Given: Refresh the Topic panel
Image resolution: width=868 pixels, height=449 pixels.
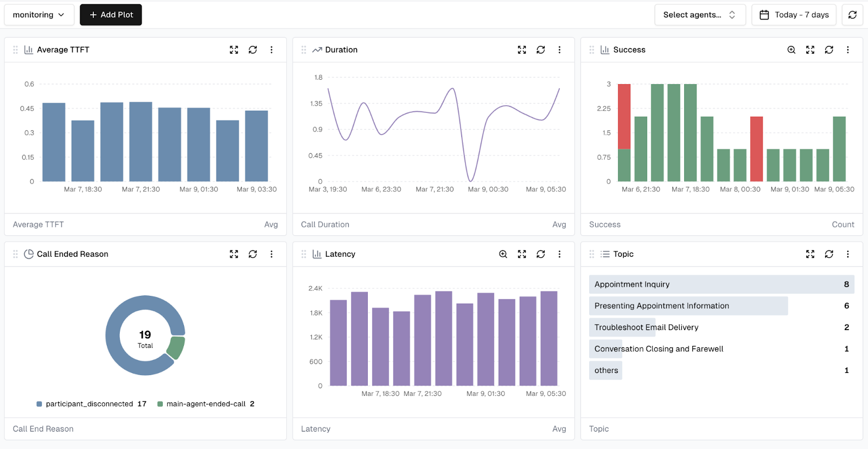Looking at the screenshot, I should [829, 254].
